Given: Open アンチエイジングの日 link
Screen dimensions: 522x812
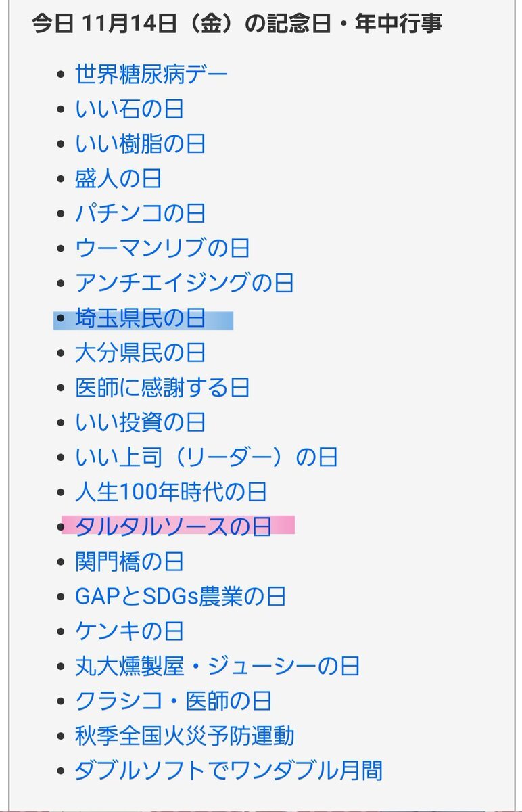Looking at the screenshot, I should click(184, 283).
